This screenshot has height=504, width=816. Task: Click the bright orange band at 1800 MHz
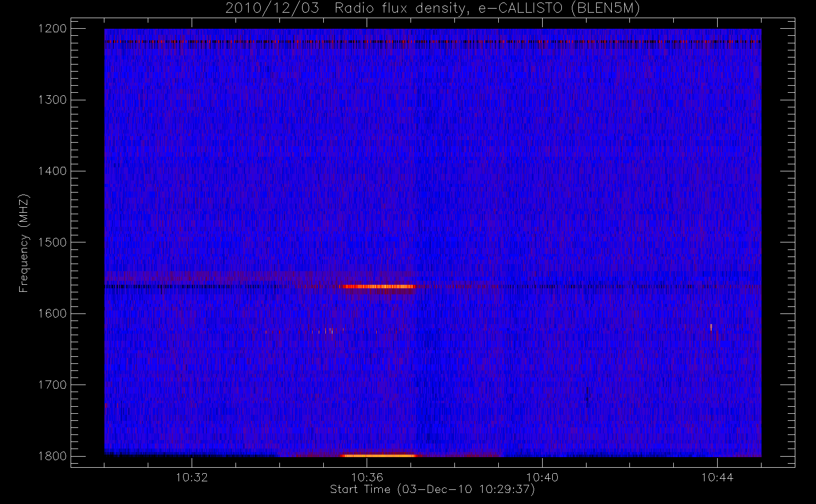(x=378, y=456)
